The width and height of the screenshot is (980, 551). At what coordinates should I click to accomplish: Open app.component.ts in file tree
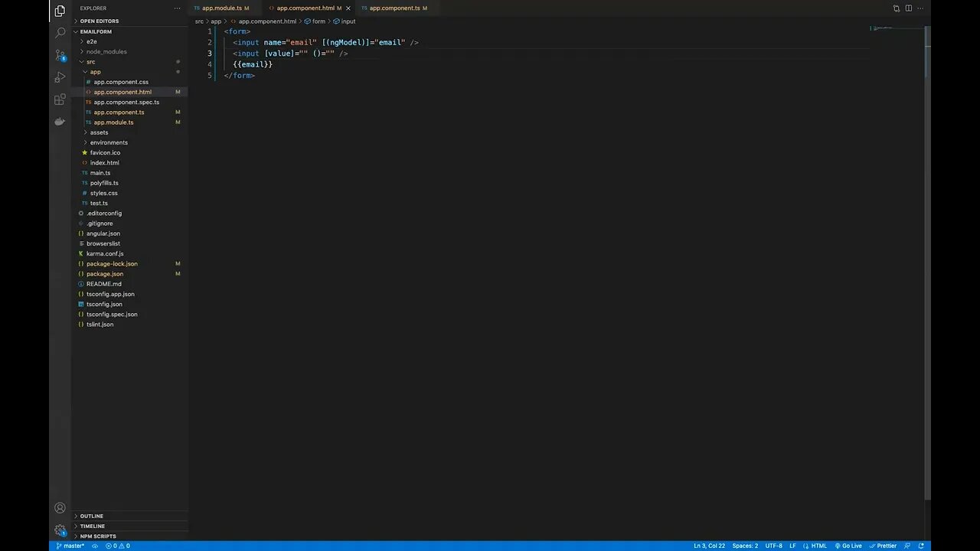(130, 112)
